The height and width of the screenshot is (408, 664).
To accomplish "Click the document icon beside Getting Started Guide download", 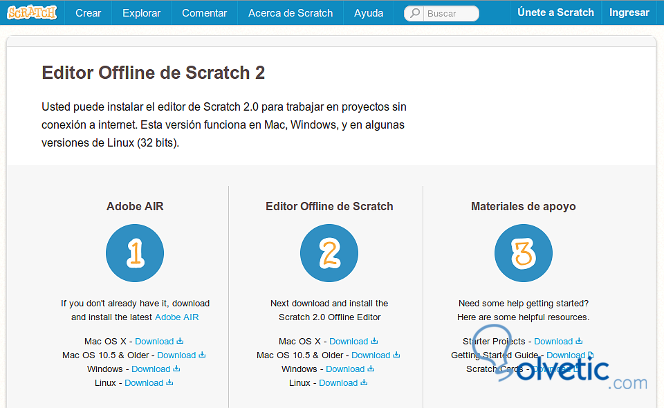I will click(x=591, y=355).
